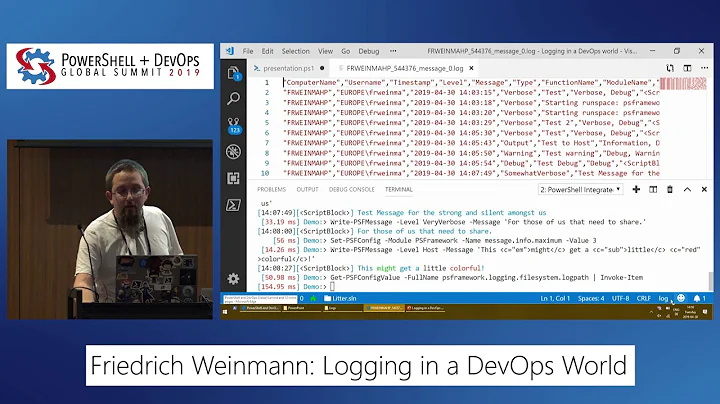Viewport: 720px width, 404px height.
Task: Change line endings via CRLF
Action: point(644,298)
